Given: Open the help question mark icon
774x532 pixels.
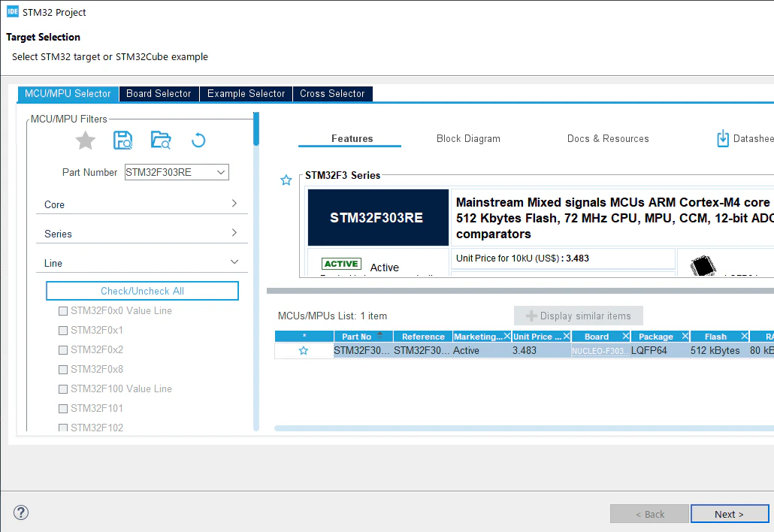Looking at the screenshot, I should [x=21, y=512].
